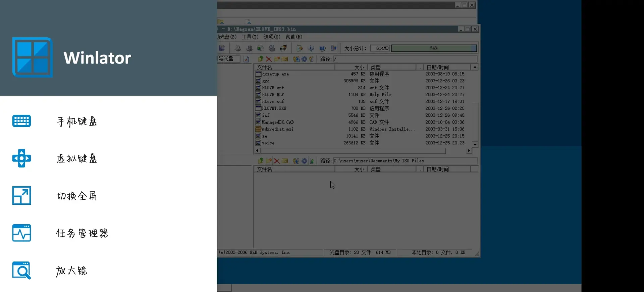Viewport: 644px width, 292px height.
Task: Sort disc list by 文件名 column header
Action: (x=294, y=67)
